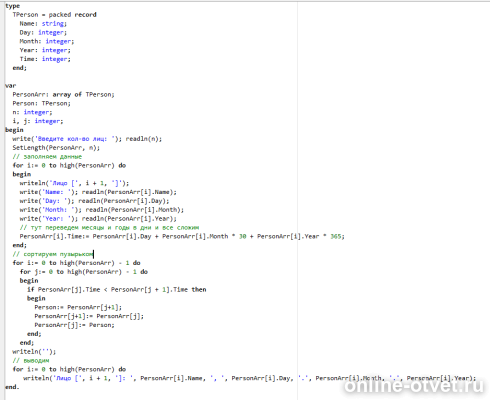Click the final writeln output statement
The width and height of the screenshot is (490, 400).
249,378
